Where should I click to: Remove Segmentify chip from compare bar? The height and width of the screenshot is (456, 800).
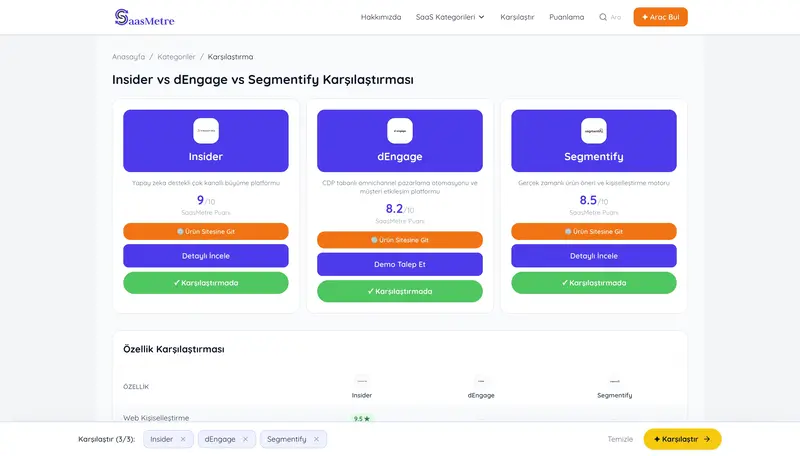316,439
